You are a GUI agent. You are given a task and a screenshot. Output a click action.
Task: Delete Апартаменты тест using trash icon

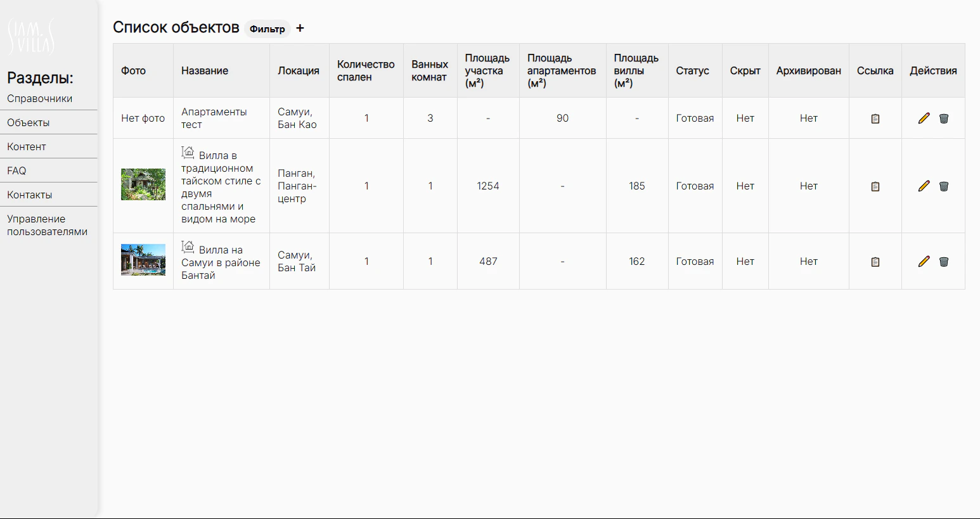[944, 119]
